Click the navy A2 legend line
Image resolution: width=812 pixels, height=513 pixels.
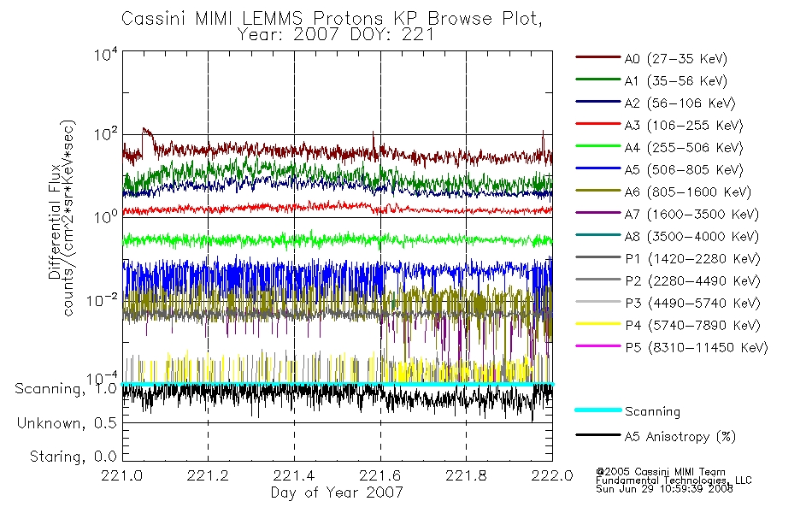[597, 102]
